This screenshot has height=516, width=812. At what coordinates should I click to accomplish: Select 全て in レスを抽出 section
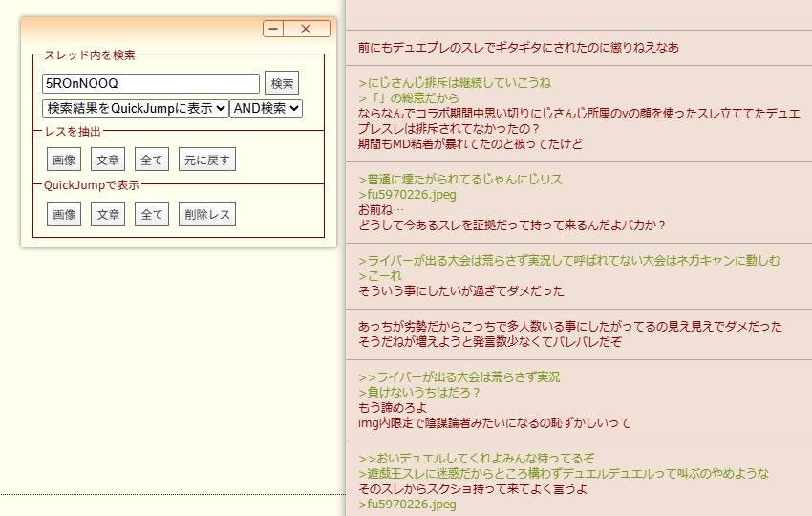[x=152, y=160]
